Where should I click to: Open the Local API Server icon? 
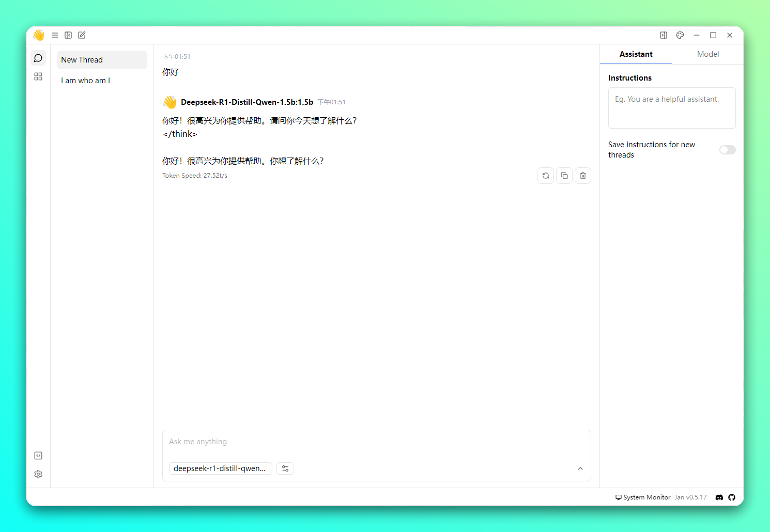pos(38,456)
